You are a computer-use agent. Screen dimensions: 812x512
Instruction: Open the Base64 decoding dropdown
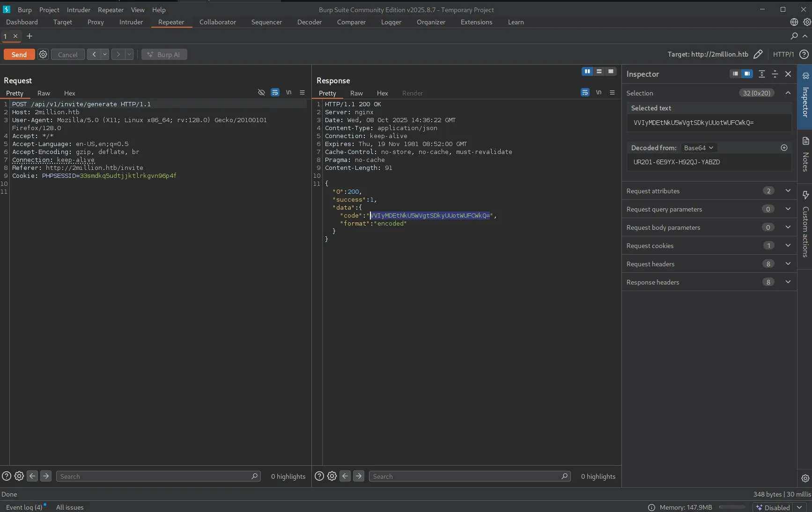698,148
